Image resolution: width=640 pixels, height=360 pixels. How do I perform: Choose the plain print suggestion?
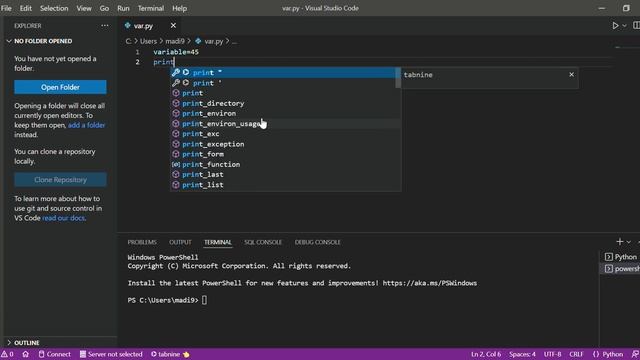click(x=285, y=93)
